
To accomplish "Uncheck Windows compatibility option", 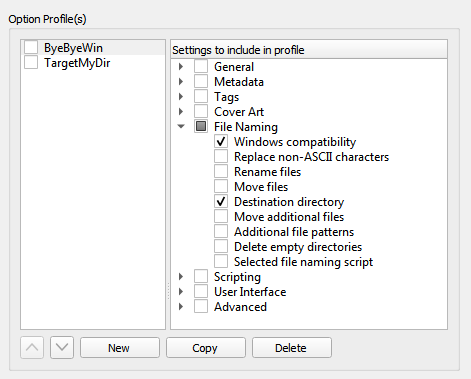I will [x=221, y=141].
